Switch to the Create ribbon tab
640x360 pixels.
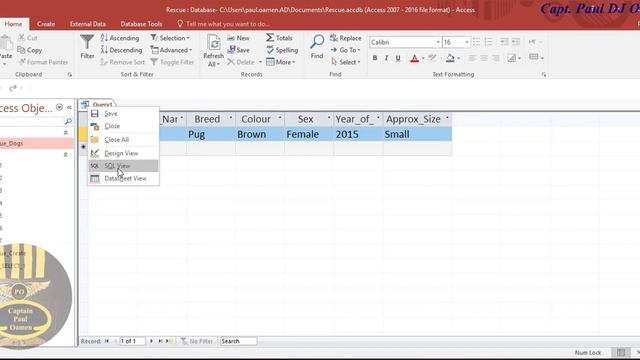click(46, 24)
